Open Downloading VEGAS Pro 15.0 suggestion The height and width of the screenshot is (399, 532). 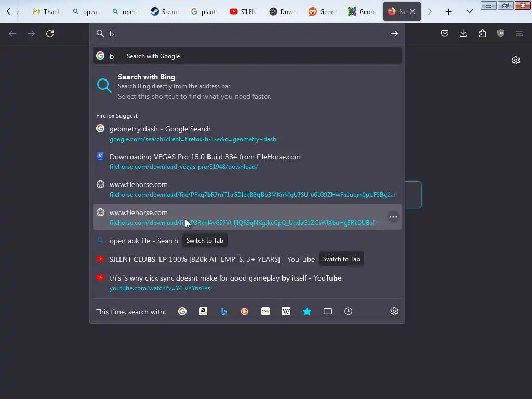pyautogui.click(x=247, y=162)
